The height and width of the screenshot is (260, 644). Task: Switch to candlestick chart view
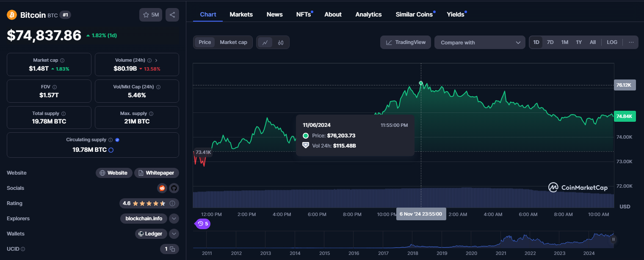click(280, 42)
